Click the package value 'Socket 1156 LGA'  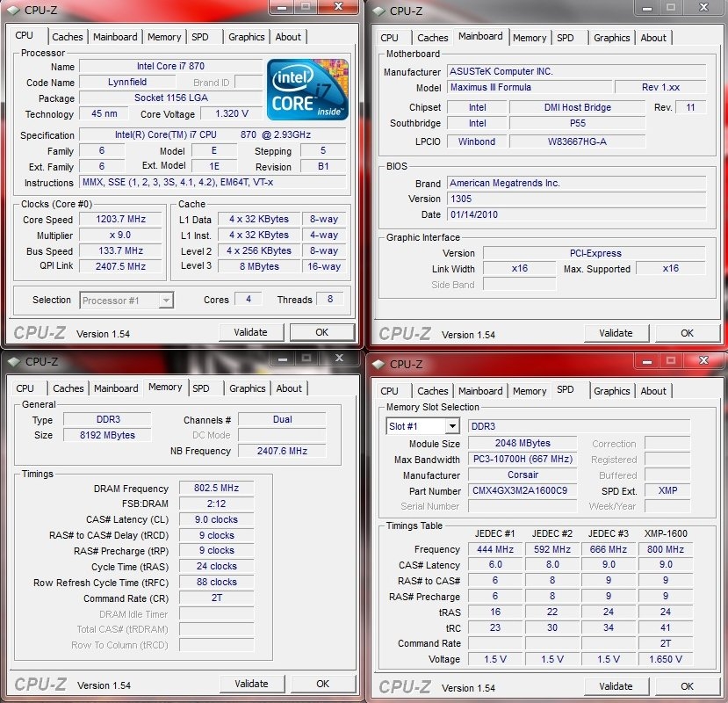click(170, 98)
